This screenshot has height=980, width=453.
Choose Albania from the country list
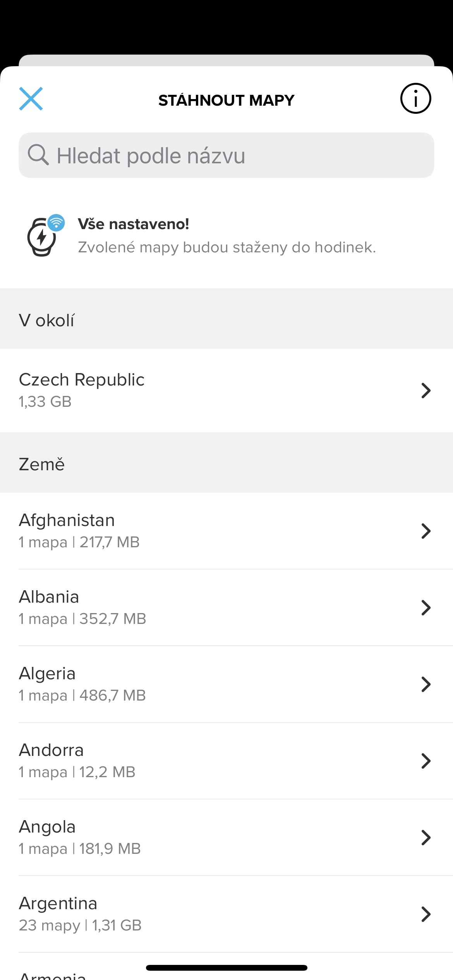pos(155,608)
